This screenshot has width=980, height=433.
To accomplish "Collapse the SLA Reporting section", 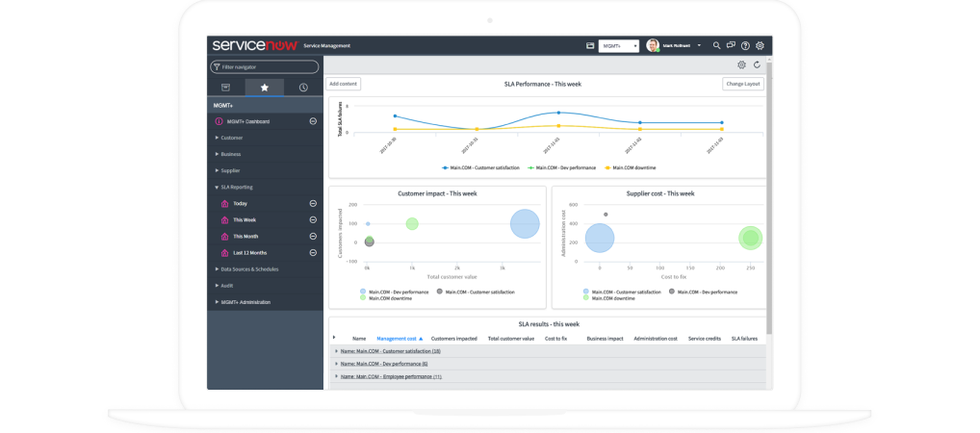I will [x=234, y=187].
